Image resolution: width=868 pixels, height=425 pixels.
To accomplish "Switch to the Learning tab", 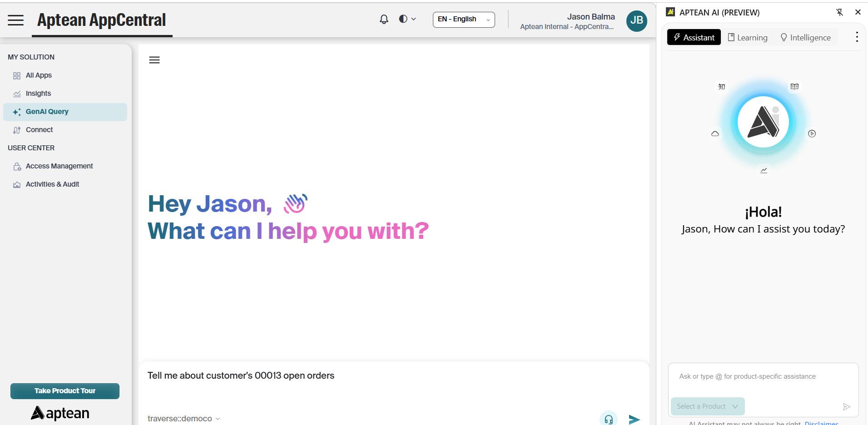I will coord(748,37).
